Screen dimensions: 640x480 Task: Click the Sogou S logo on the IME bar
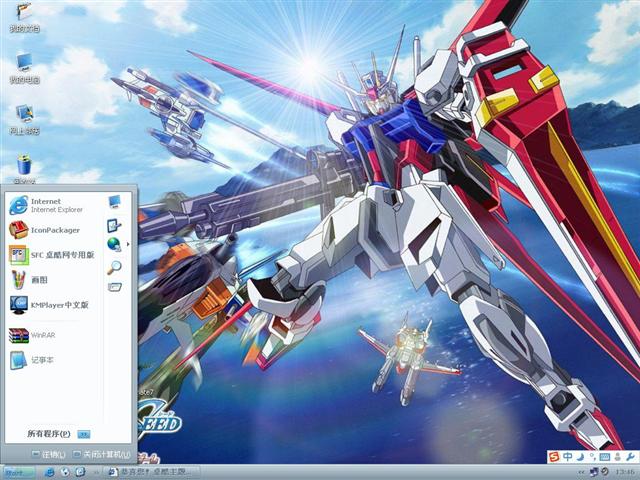click(554, 456)
